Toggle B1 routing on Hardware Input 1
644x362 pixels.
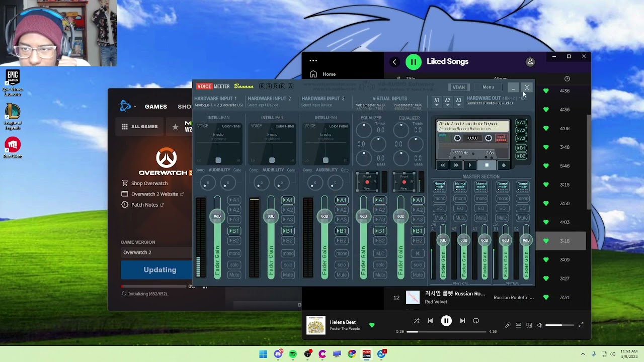(x=234, y=231)
